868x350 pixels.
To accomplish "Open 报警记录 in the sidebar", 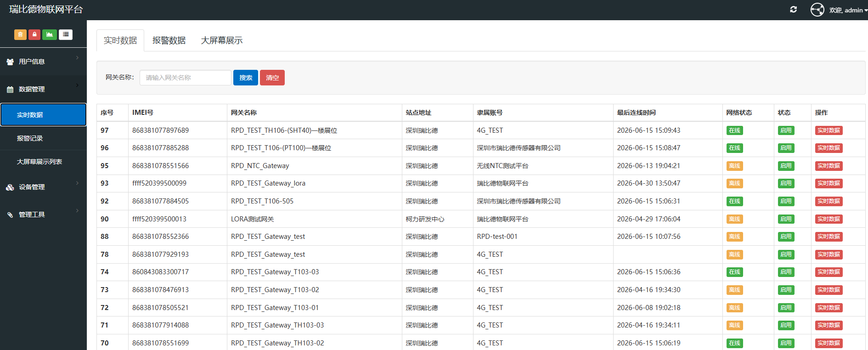I will tap(43, 138).
